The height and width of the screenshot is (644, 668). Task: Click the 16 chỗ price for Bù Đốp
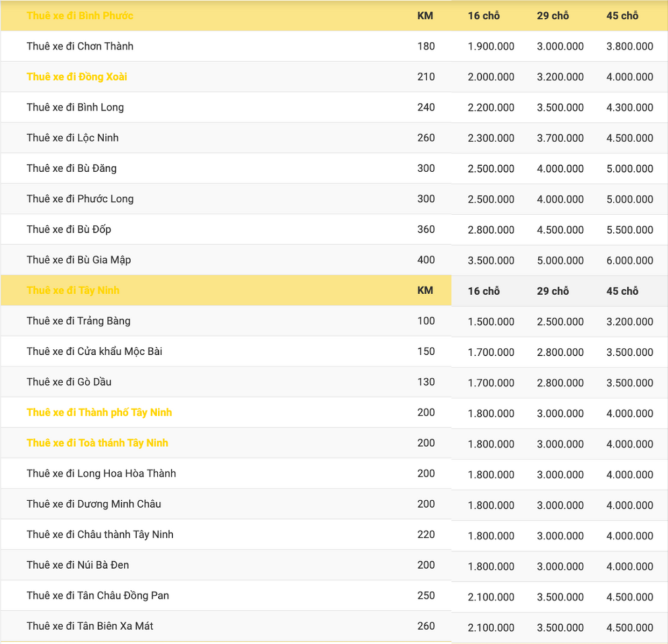491,230
